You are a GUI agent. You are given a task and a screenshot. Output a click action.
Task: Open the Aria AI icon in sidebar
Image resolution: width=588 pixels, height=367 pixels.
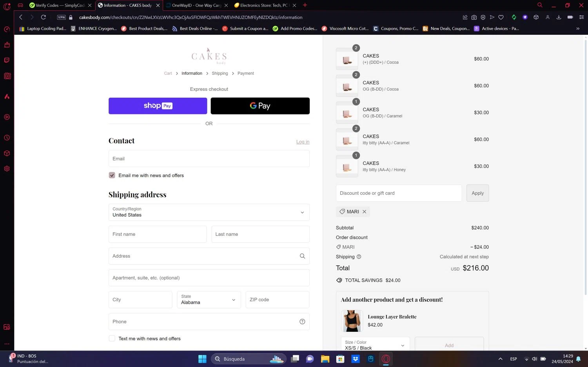point(7,96)
